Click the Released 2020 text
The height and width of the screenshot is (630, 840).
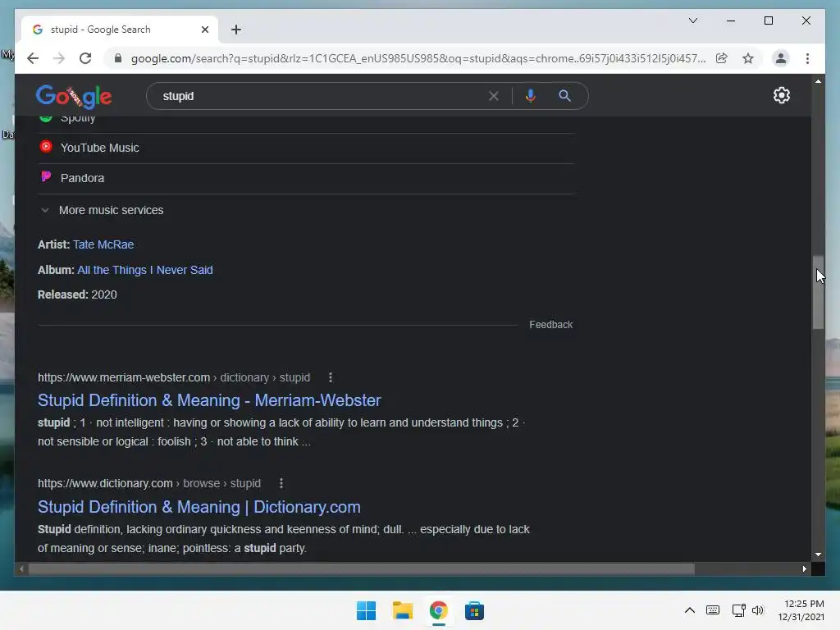[x=77, y=294]
